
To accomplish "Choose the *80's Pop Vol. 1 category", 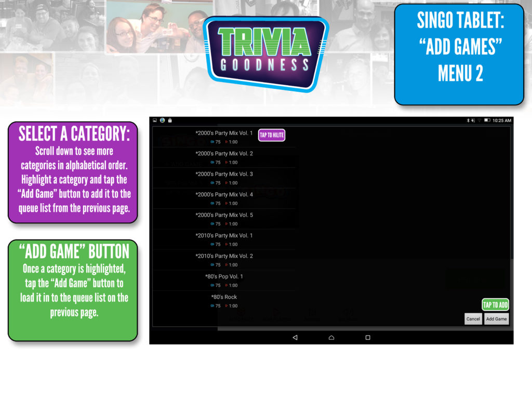I will click(x=224, y=281).
